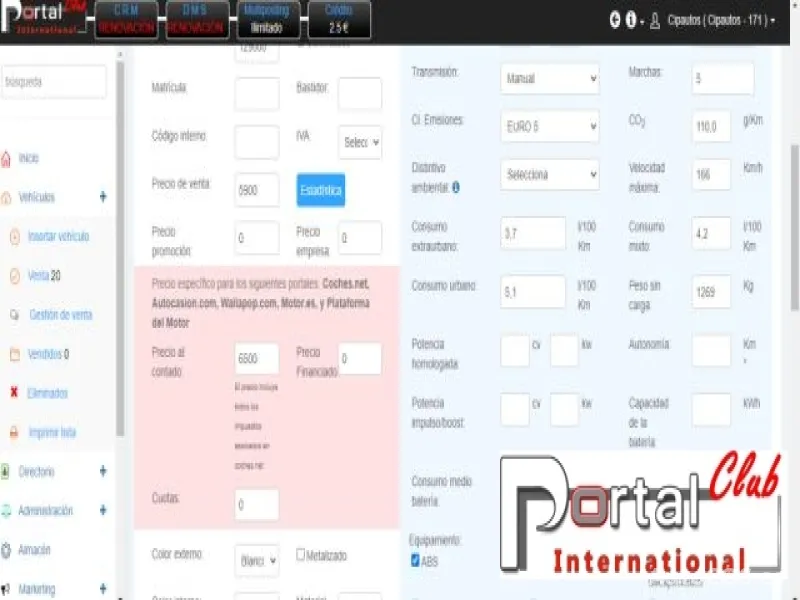Screen dimensions: 800x600
Task: Click the blue Estadística button
Action: coord(321,189)
